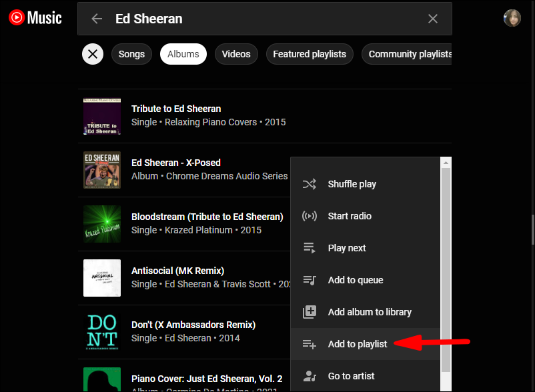This screenshot has height=392, width=535.
Task: Filter results by Videos
Action: tap(236, 54)
